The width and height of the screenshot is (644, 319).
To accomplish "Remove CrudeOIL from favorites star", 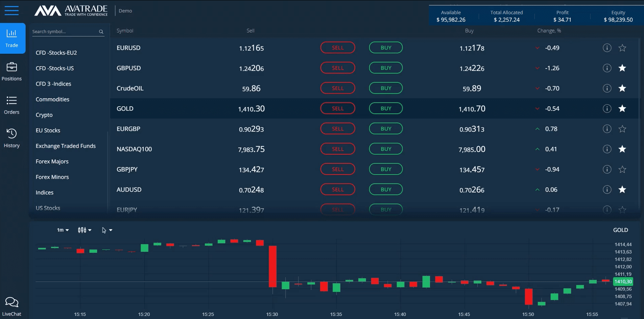I will coord(622,88).
